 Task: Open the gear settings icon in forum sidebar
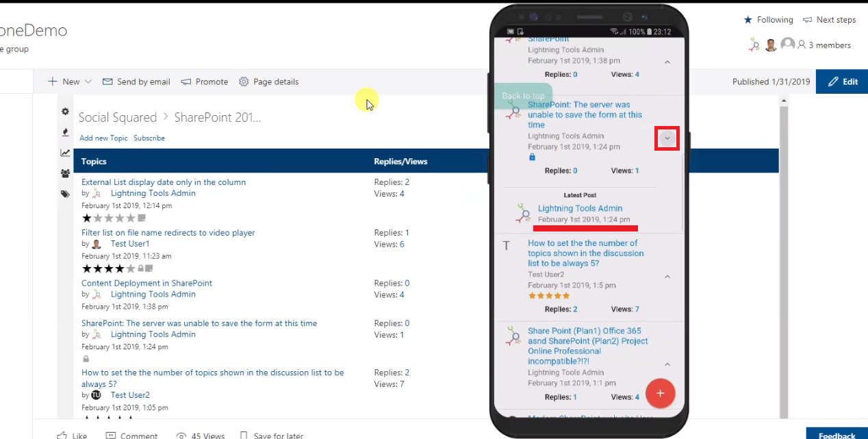[65, 111]
